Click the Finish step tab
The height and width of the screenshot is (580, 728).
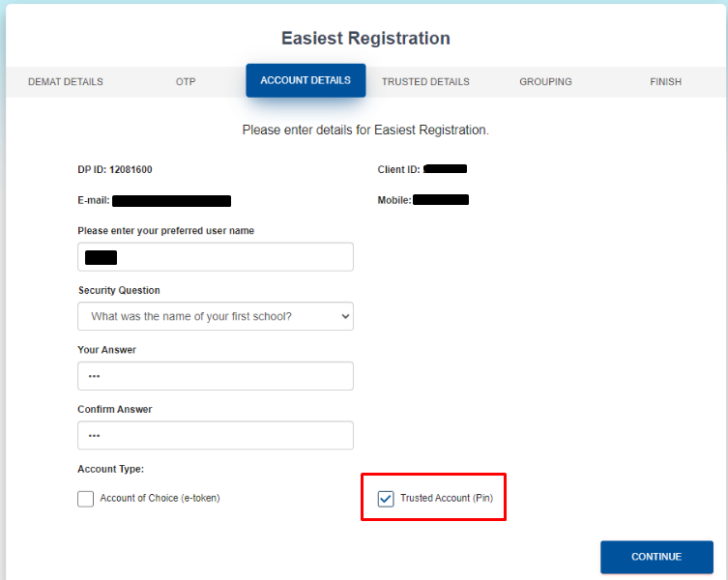(665, 82)
